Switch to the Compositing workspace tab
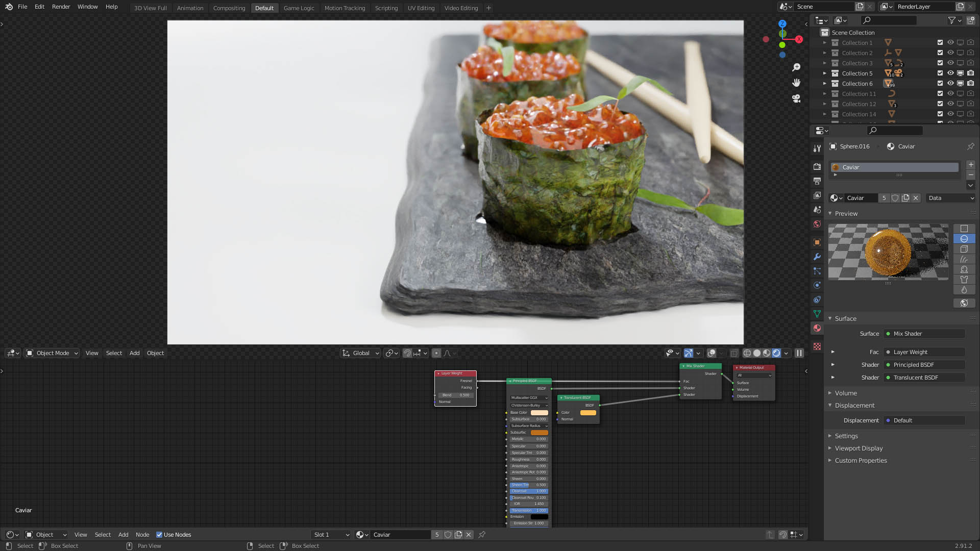 point(229,8)
